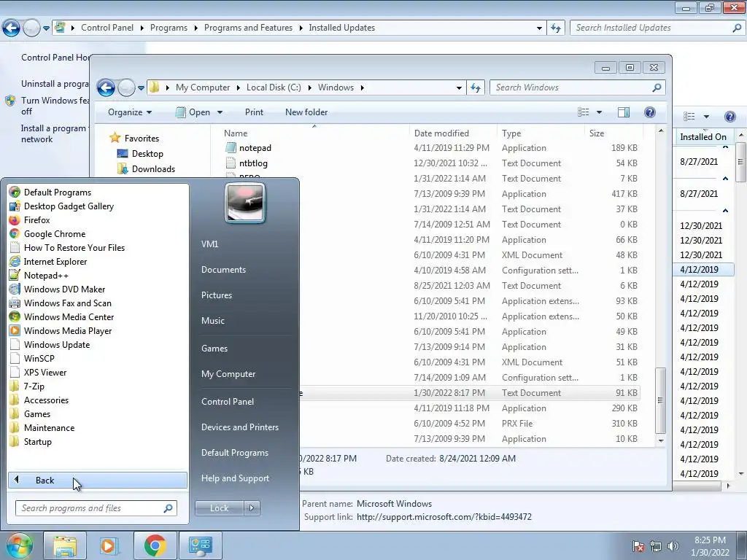This screenshot has height=560, width=747.
Task: Click Explorer window help icon
Action: (649, 112)
